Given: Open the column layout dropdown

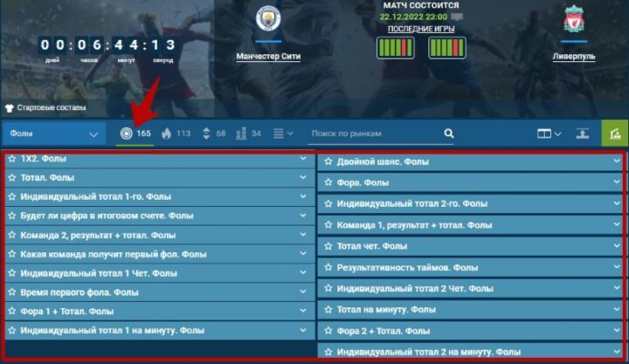Looking at the screenshot, I should pyautogui.click(x=549, y=134).
